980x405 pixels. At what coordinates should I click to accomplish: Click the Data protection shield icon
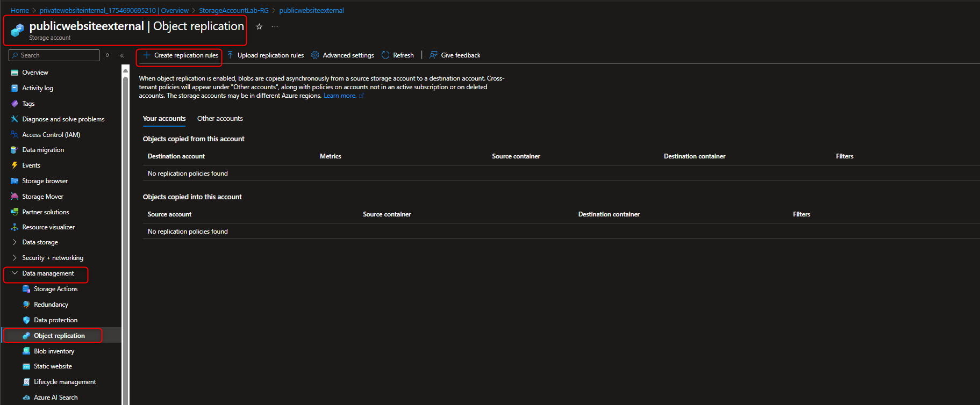[26, 320]
